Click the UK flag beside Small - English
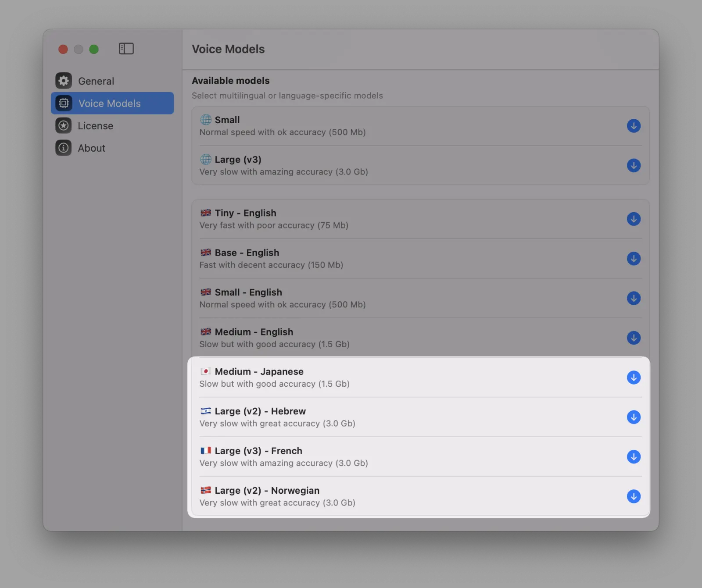The image size is (702, 588). [206, 292]
